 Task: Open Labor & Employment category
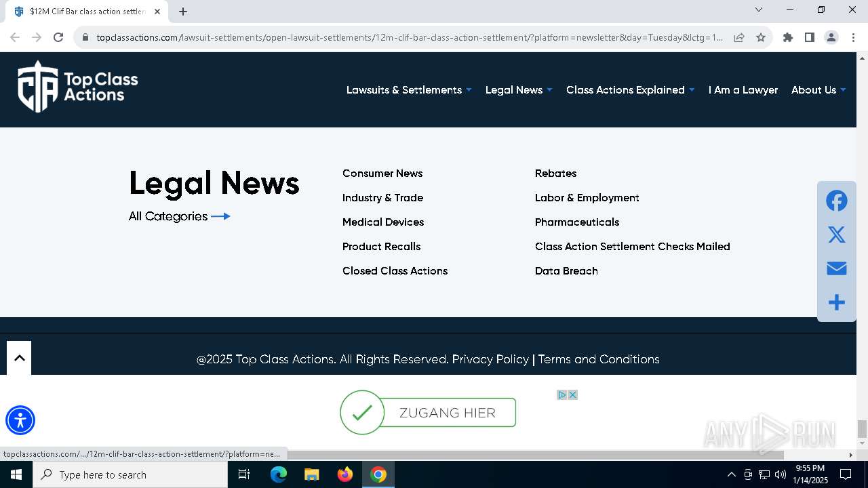pyautogui.click(x=587, y=198)
